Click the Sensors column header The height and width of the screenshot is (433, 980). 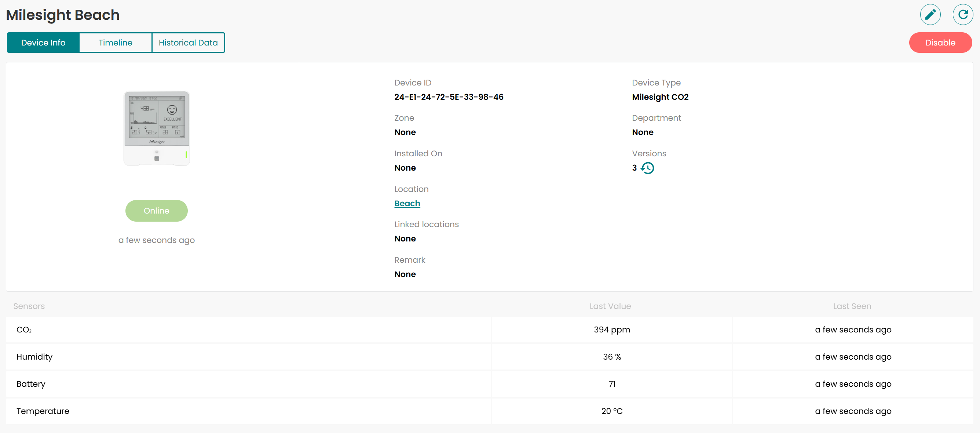pyautogui.click(x=29, y=306)
